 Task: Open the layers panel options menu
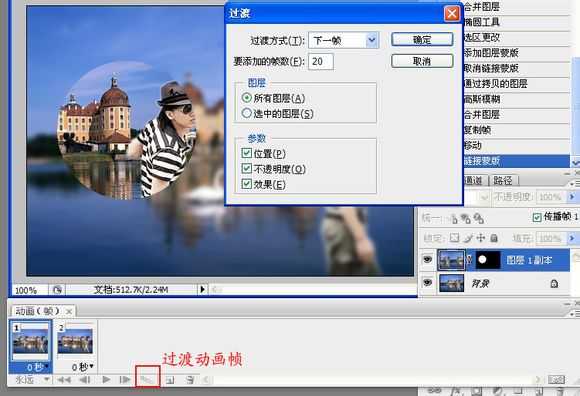[x=576, y=183]
